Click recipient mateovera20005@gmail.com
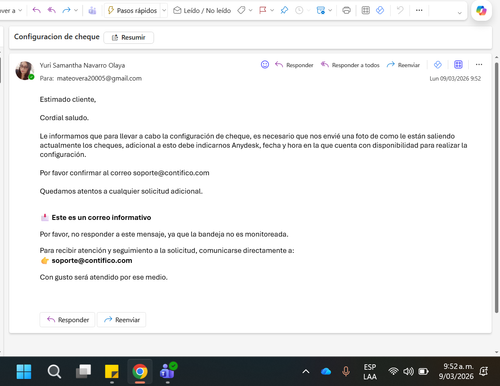Viewport: 500px width, 386px height. pos(99,78)
